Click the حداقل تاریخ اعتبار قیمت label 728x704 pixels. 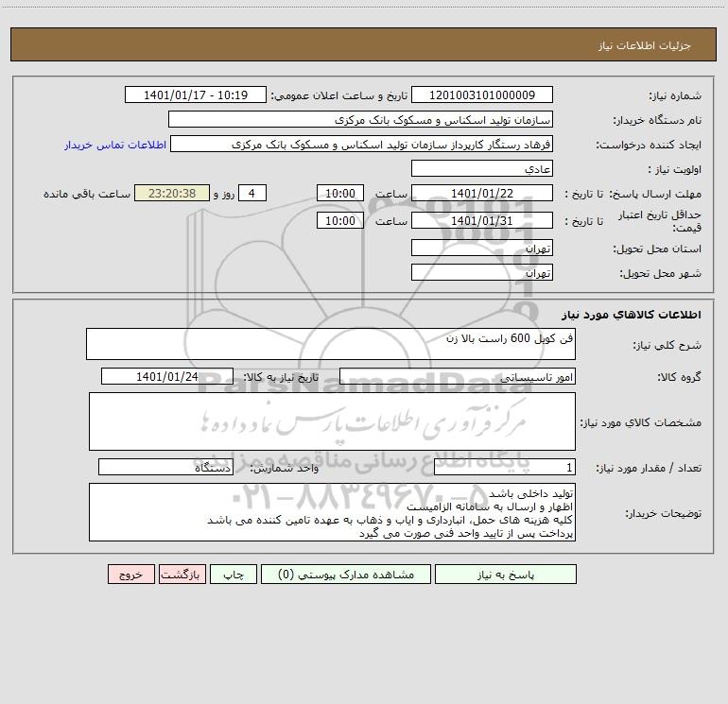(659, 221)
